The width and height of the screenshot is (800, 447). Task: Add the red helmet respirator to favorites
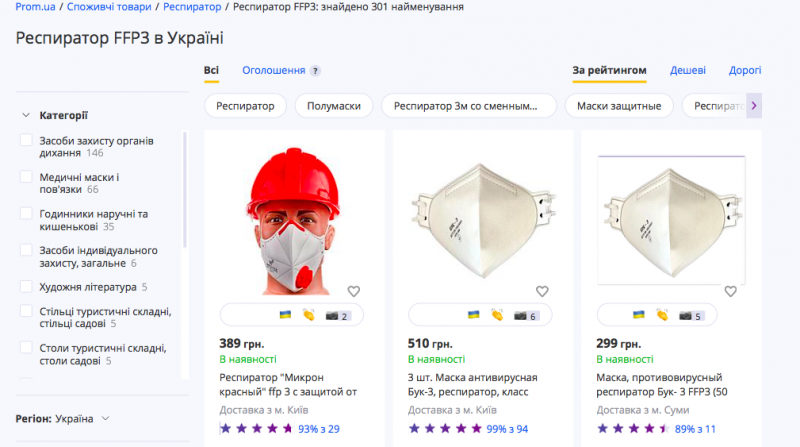click(353, 291)
